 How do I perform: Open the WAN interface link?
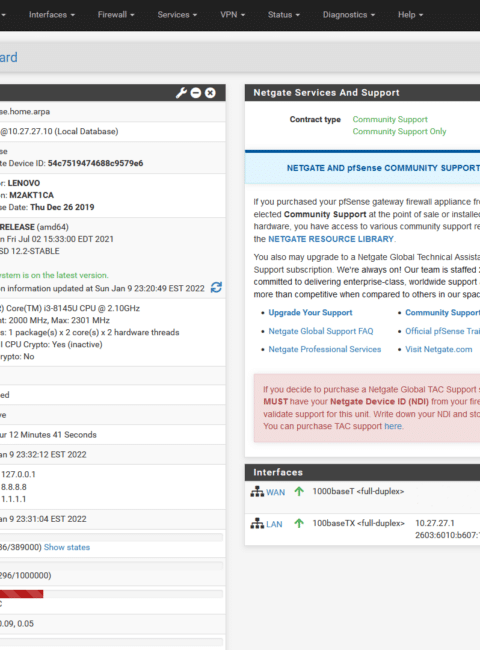pyautogui.click(x=276, y=492)
